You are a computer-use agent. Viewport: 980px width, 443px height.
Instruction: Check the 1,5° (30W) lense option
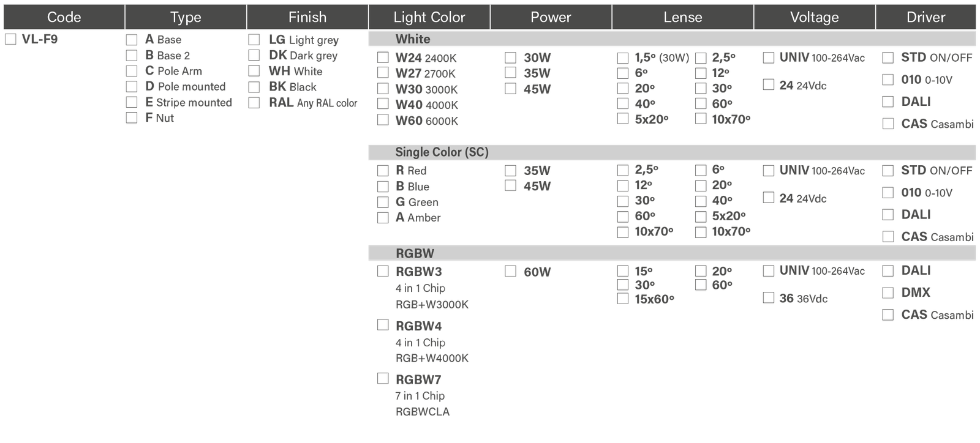click(622, 58)
